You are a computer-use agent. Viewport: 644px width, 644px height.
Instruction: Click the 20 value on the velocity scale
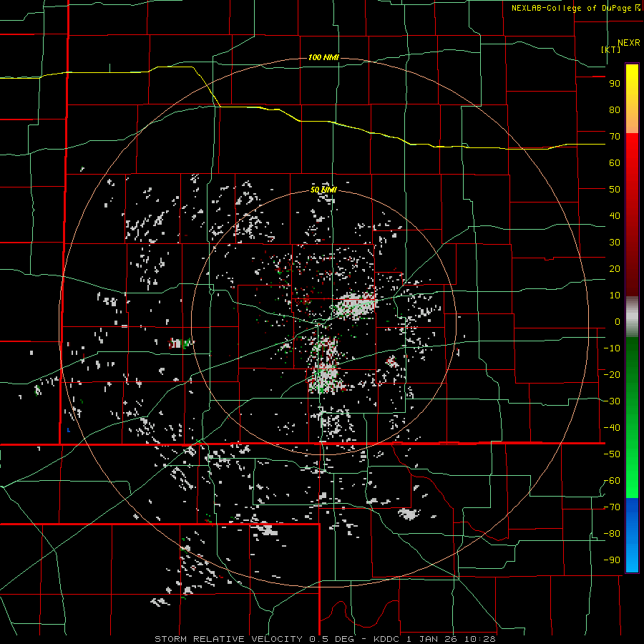tap(615, 269)
